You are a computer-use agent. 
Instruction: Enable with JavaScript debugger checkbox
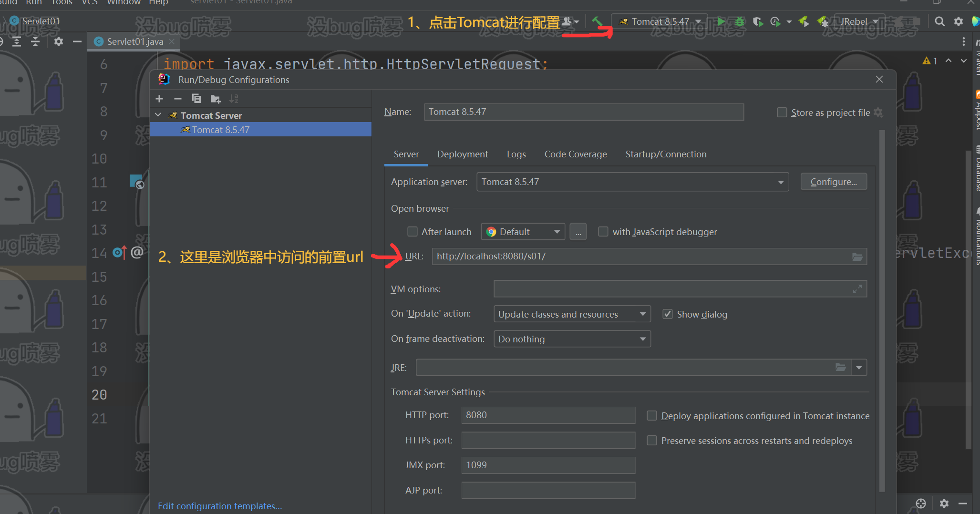pos(603,232)
